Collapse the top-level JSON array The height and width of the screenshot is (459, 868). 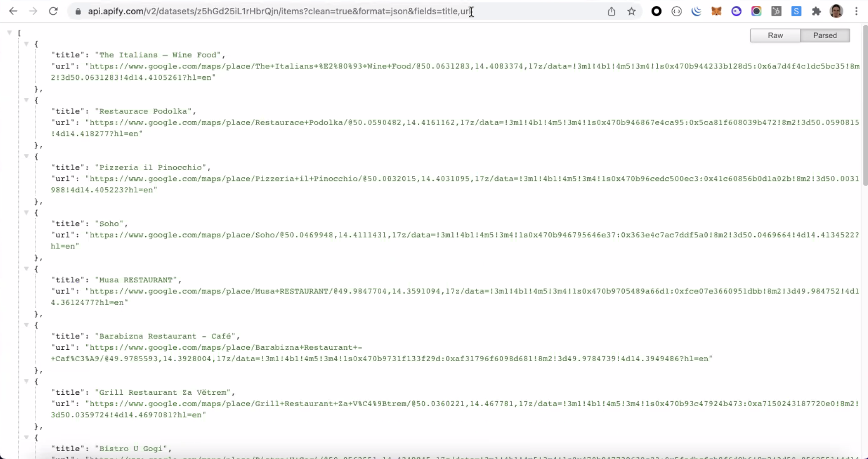[x=9, y=32]
